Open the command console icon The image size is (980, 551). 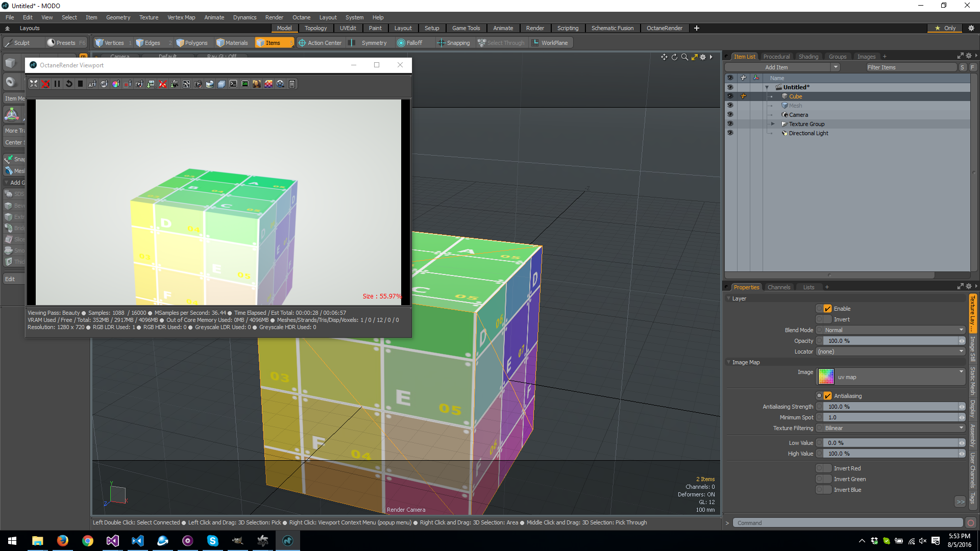coord(233,84)
